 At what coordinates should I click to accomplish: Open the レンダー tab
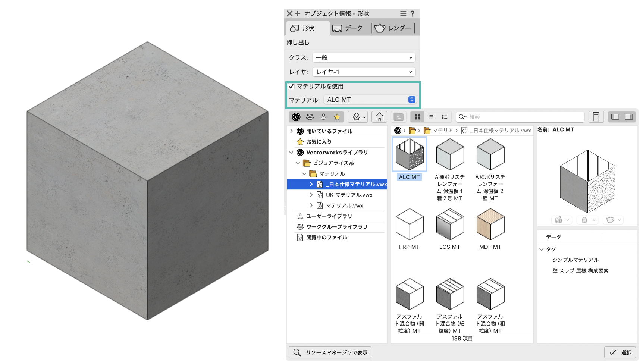coord(393,28)
